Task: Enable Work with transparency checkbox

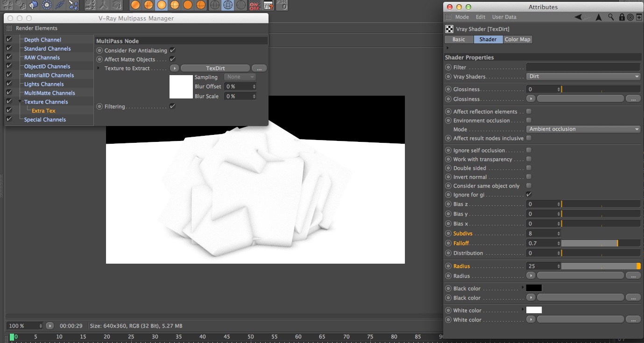Action: tap(529, 159)
